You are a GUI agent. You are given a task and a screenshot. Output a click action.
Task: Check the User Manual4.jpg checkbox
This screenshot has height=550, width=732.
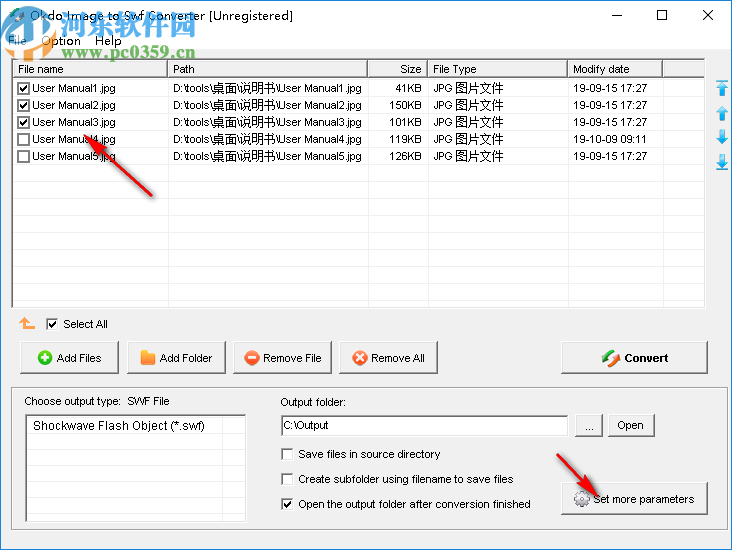[23, 139]
